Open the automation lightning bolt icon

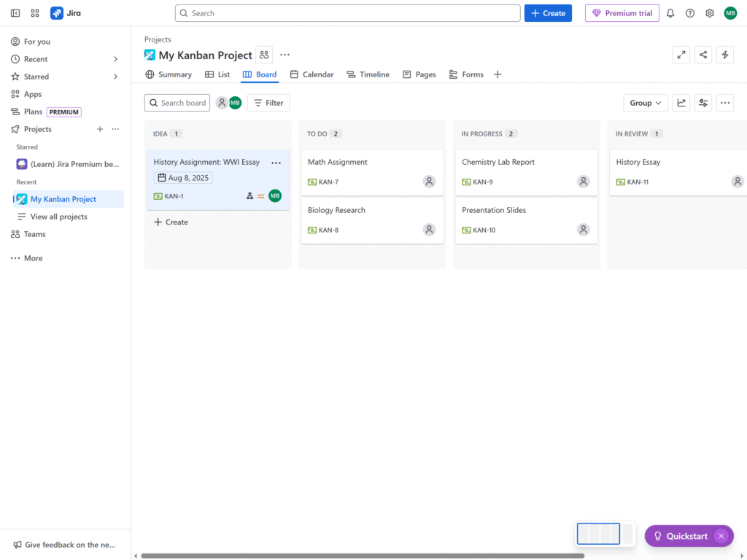point(725,55)
